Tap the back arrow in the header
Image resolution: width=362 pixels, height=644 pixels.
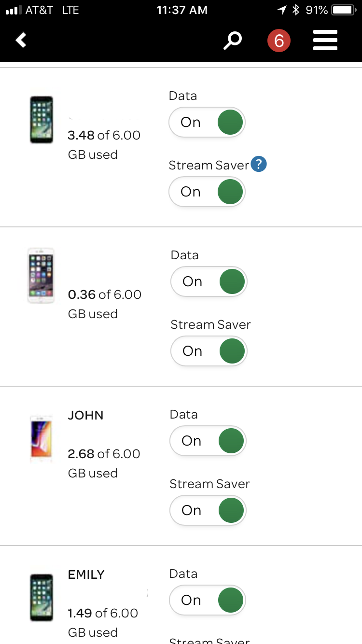pyautogui.click(x=21, y=41)
